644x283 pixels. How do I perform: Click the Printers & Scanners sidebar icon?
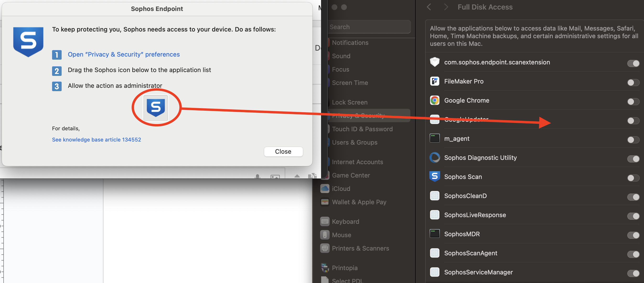pos(325,248)
